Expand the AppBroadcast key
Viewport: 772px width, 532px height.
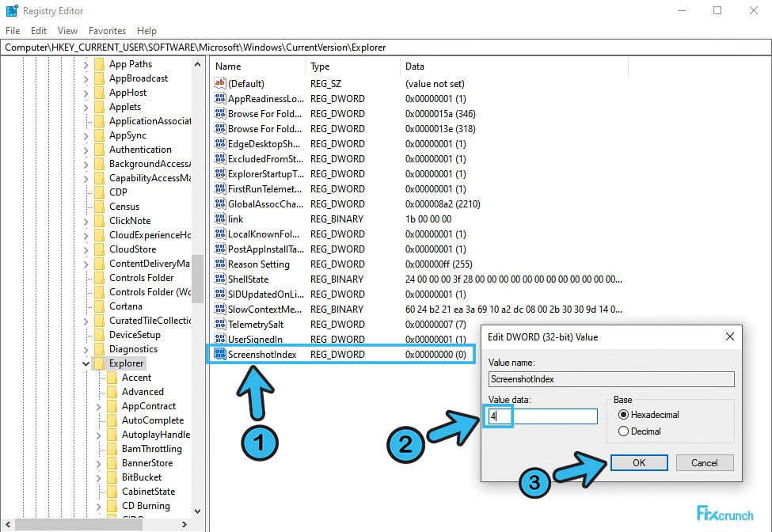[86, 78]
